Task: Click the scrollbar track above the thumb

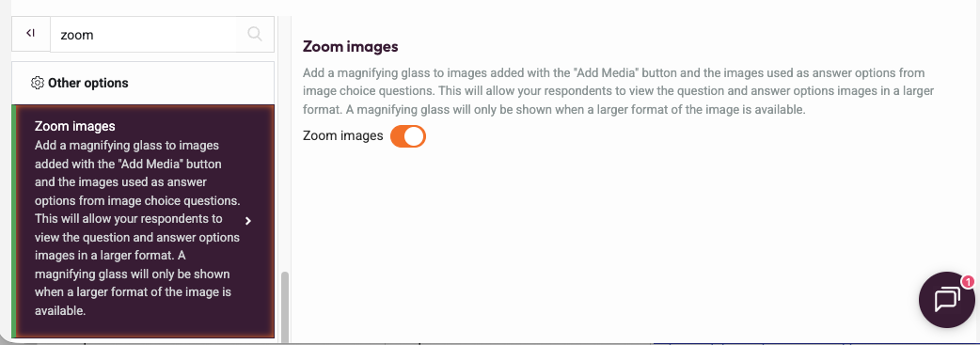Action: 285,144
